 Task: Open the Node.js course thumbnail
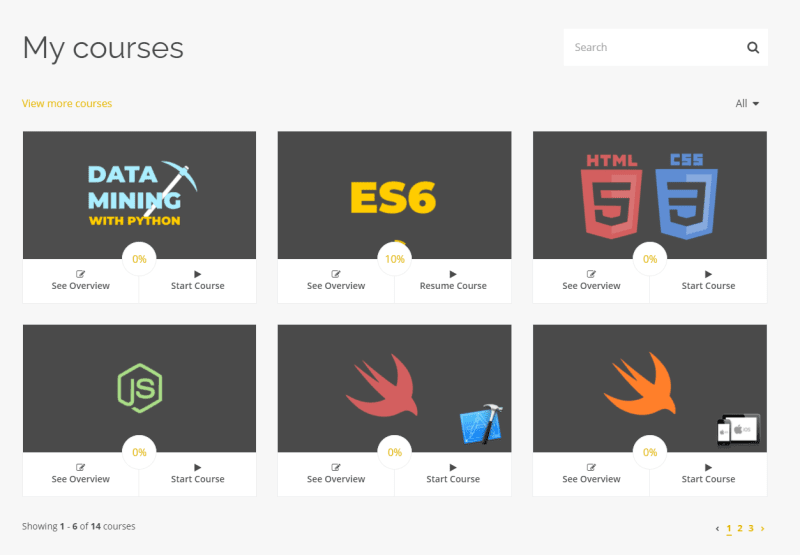(x=139, y=388)
